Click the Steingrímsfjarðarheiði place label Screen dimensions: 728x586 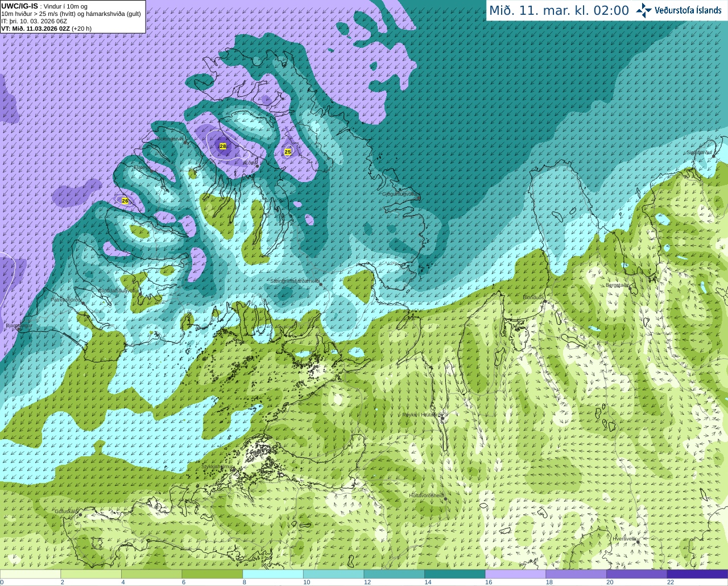pos(294,281)
